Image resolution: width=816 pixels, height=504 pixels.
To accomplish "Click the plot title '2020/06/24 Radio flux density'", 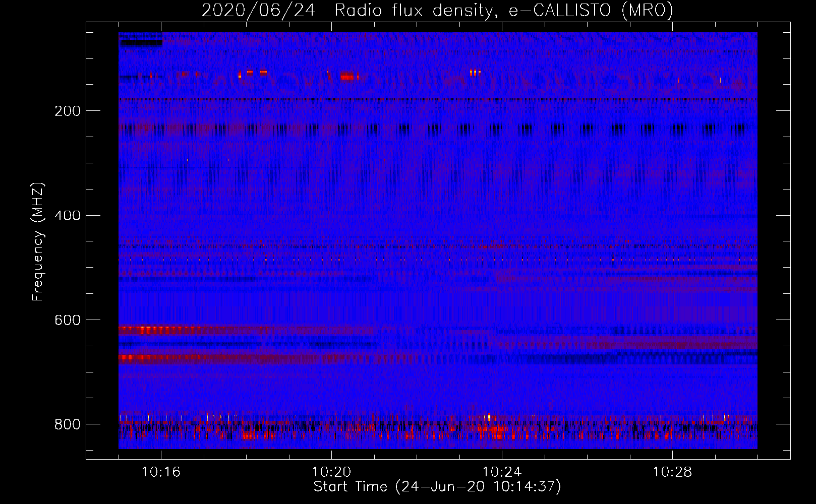I will pyautogui.click(x=437, y=11).
